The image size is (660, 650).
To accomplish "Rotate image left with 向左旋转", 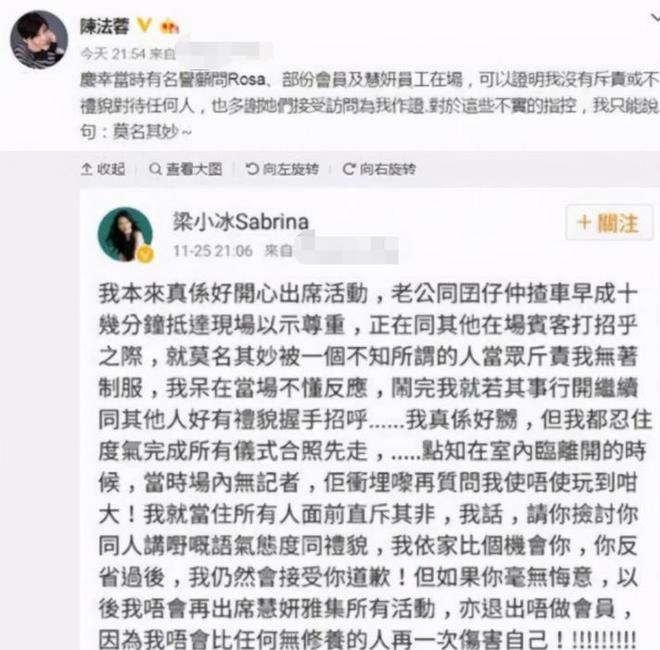I will (x=282, y=169).
